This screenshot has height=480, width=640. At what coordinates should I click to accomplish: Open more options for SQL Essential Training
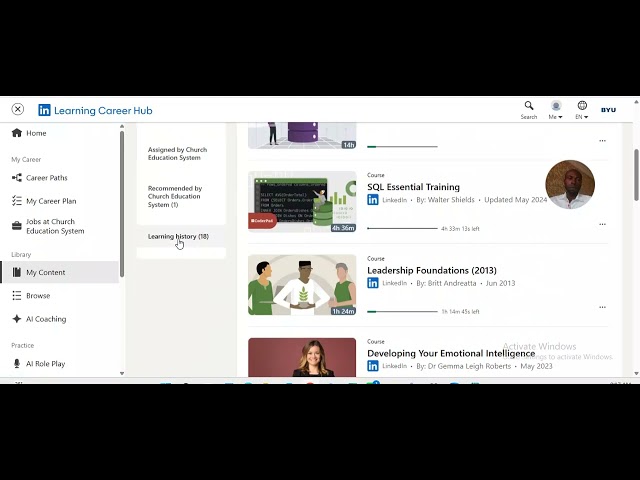(602, 224)
